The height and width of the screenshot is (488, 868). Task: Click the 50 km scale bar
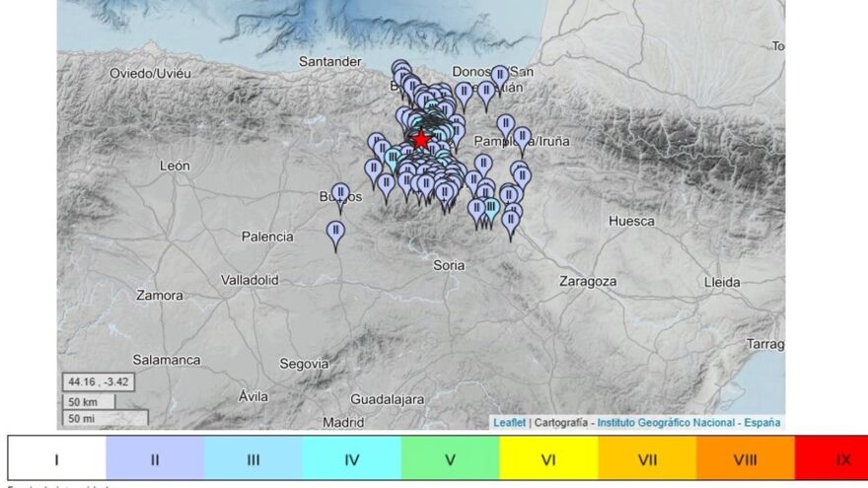(x=88, y=401)
